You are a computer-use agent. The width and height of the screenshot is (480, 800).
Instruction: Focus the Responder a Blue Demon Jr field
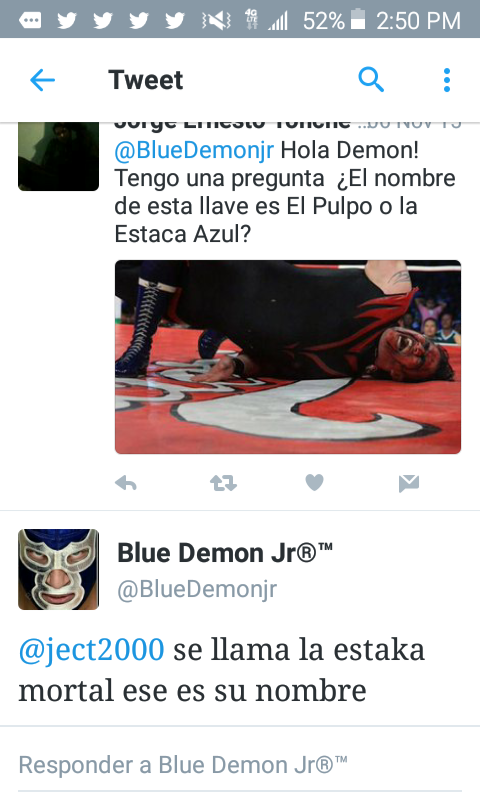tap(240, 767)
